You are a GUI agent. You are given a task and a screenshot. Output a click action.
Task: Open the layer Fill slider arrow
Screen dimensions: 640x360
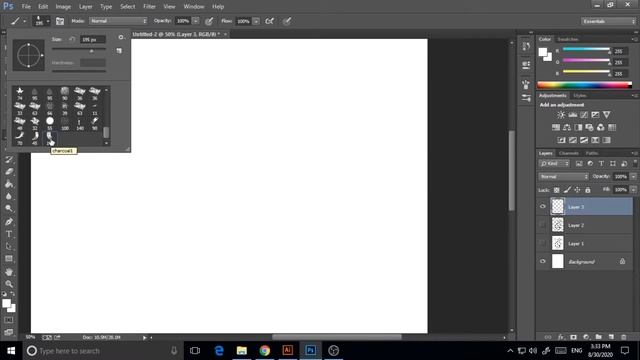[633, 190]
